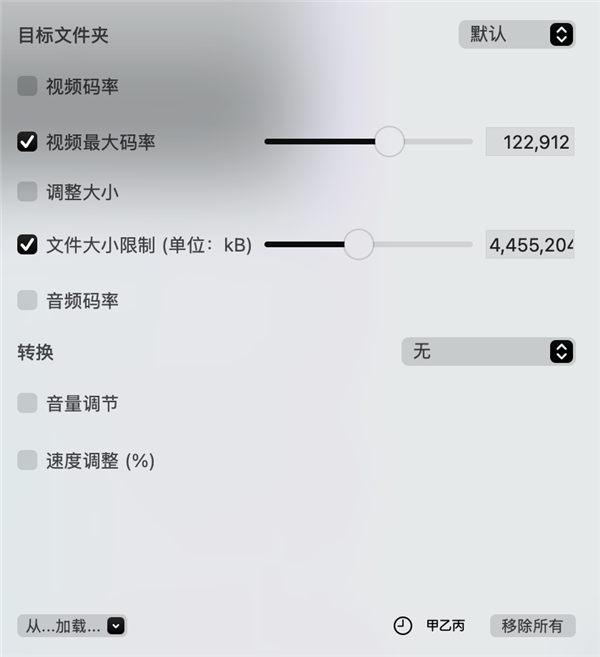The image size is (600, 657).
Task: Click the 转换 section label
Action: [35, 352]
